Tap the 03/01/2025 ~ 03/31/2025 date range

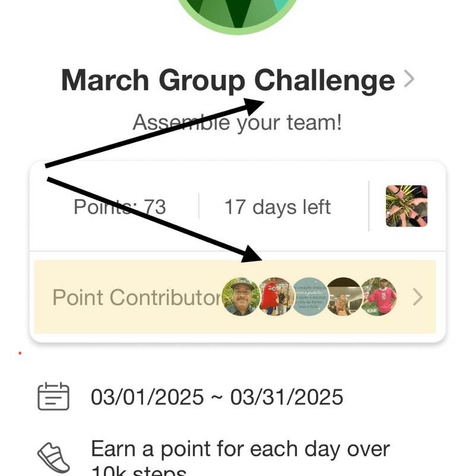[x=217, y=397]
